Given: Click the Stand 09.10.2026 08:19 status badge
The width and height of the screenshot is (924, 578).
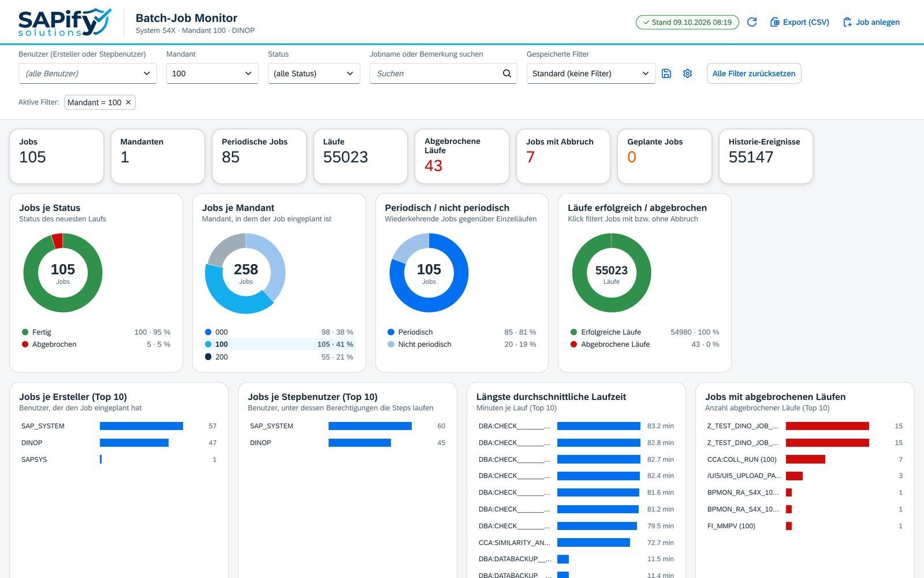Looking at the screenshot, I should pos(687,23).
